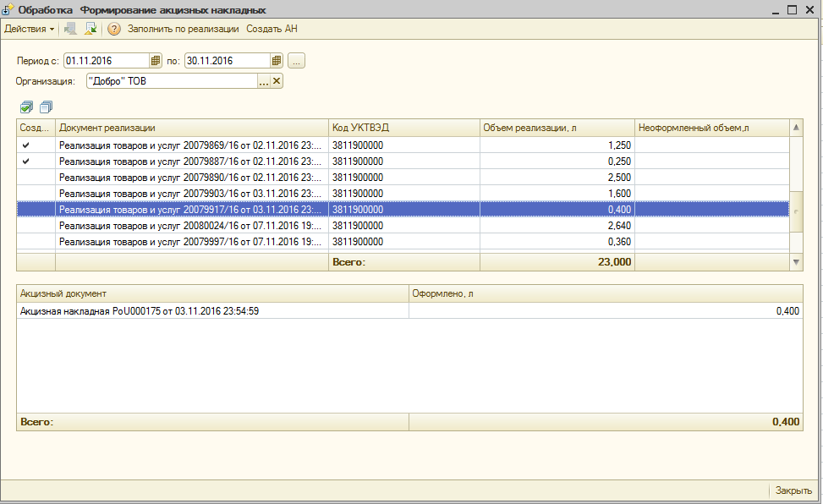Viewport: 823px width, 504px height.
Task: Toggle checkmark for document 20079887/16
Action: [26, 161]
